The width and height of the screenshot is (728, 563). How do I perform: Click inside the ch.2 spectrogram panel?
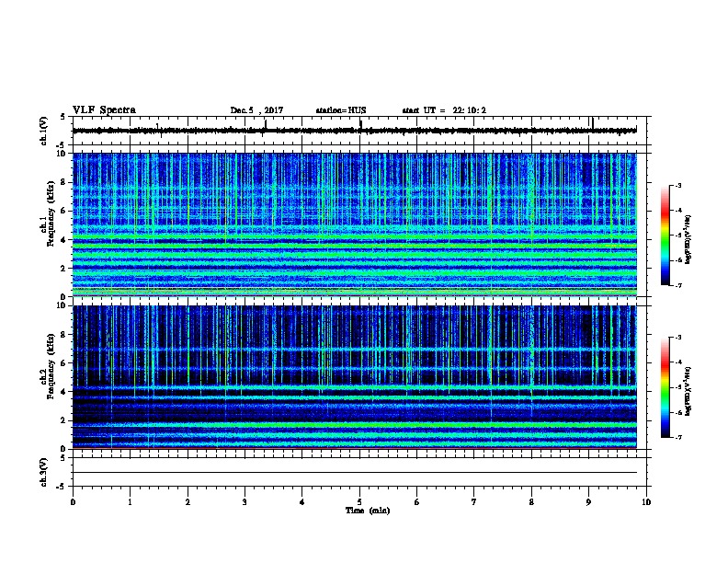click(x=355, y=377)
